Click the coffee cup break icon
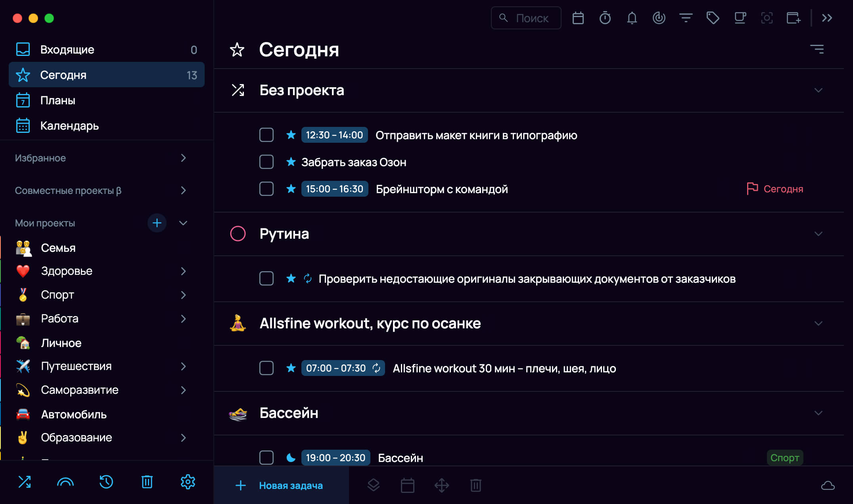853x504 pixels. pyautogui.click(x=740, y=18)
